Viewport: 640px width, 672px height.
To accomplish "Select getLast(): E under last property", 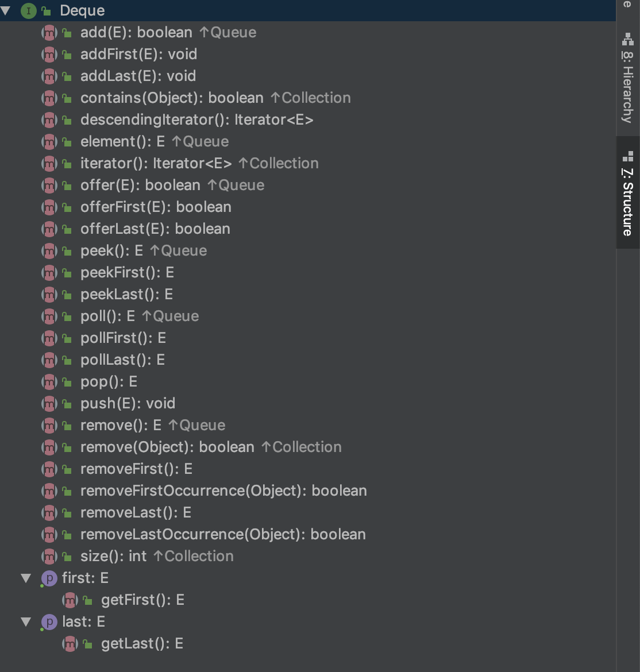I will pyautogui.click(x=142, y=644).
